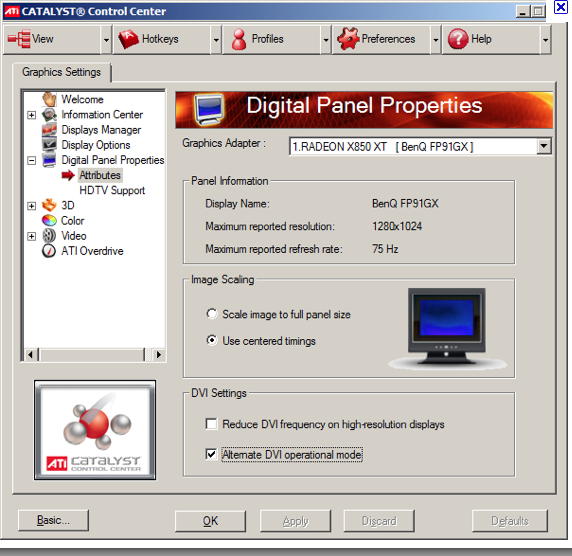This screenshot has width=572, height=556.
Task: Open the Graphics Adapter combo box
Action: 544,146
